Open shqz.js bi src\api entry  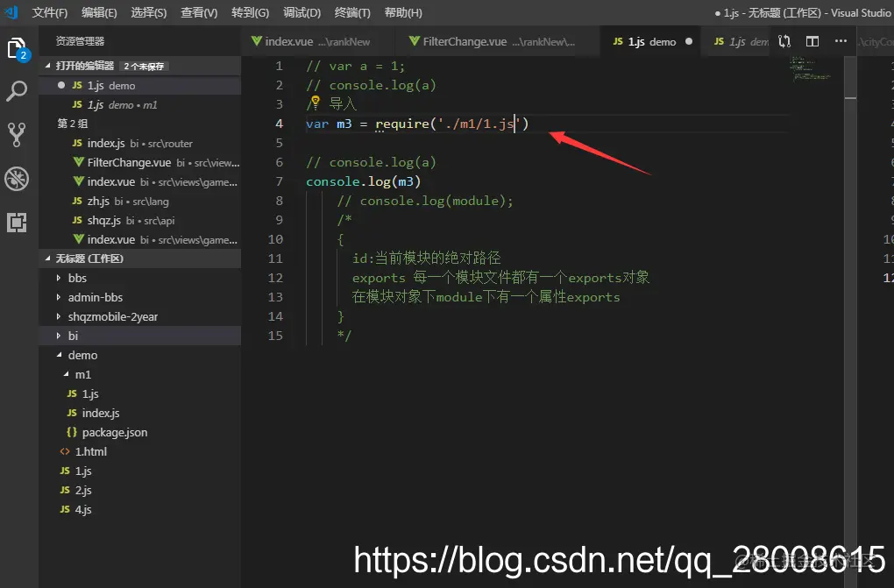coord(139,221)
